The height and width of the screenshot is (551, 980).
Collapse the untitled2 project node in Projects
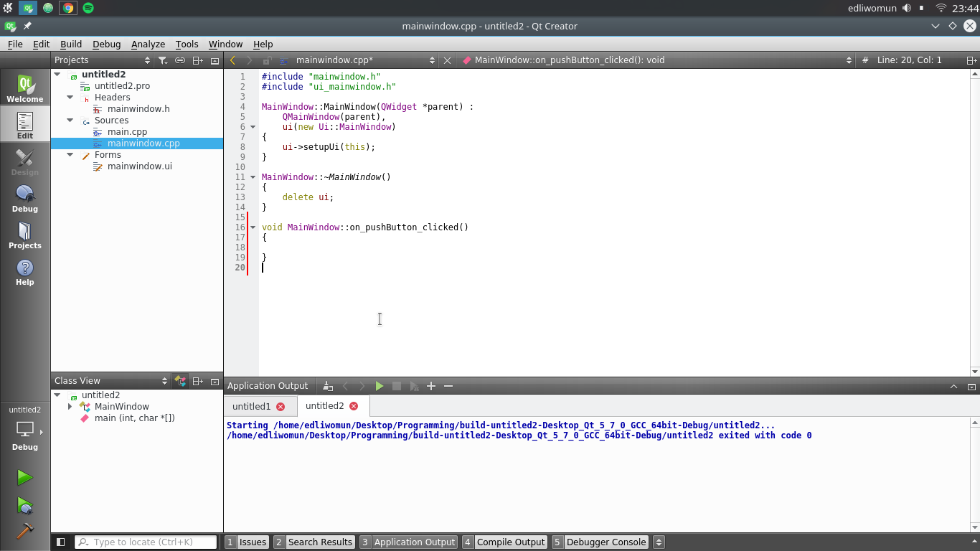click(x=57, y=74)
